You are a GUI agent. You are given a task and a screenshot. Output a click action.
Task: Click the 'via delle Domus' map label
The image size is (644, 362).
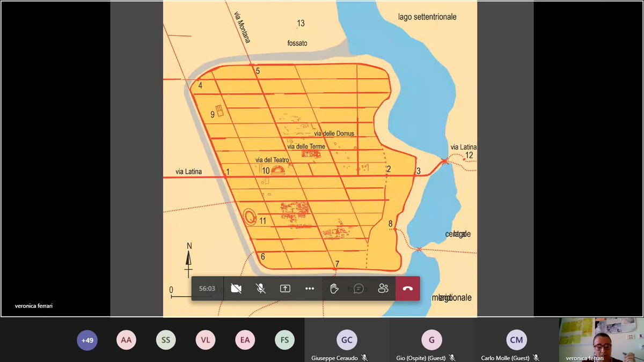tap(334, 134)
